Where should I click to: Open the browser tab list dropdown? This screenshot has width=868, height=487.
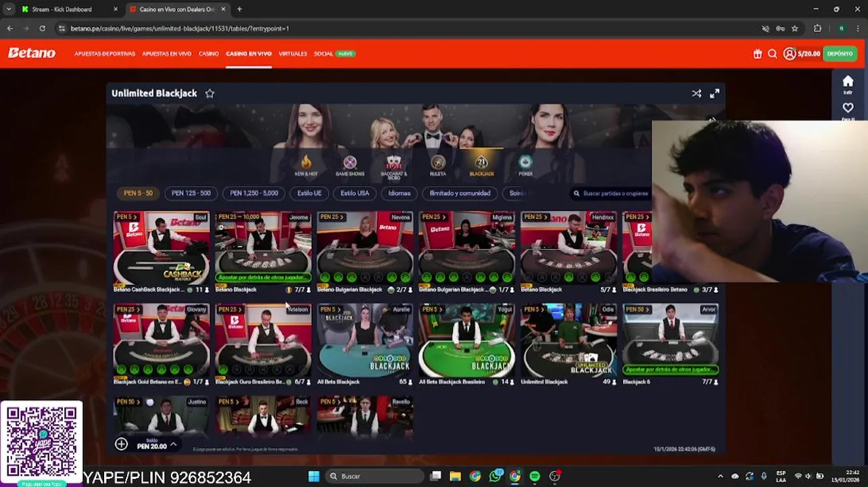tap(9, 9)
